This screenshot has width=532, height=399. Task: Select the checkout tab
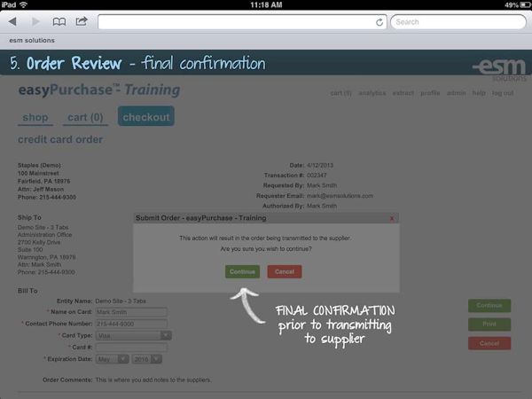coord(146,116)
